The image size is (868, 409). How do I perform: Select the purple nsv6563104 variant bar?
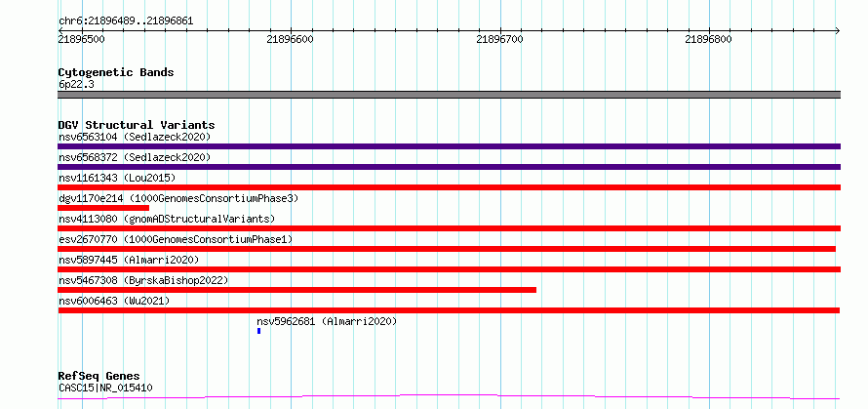pos(449,146)
